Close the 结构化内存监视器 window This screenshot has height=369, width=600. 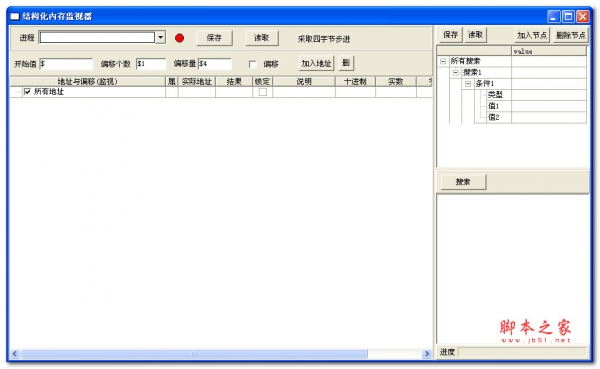(x=583, y=16)
